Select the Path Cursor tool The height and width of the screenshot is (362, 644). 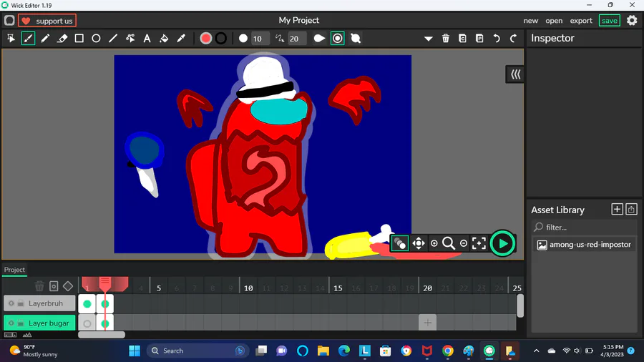pos(130,39)
